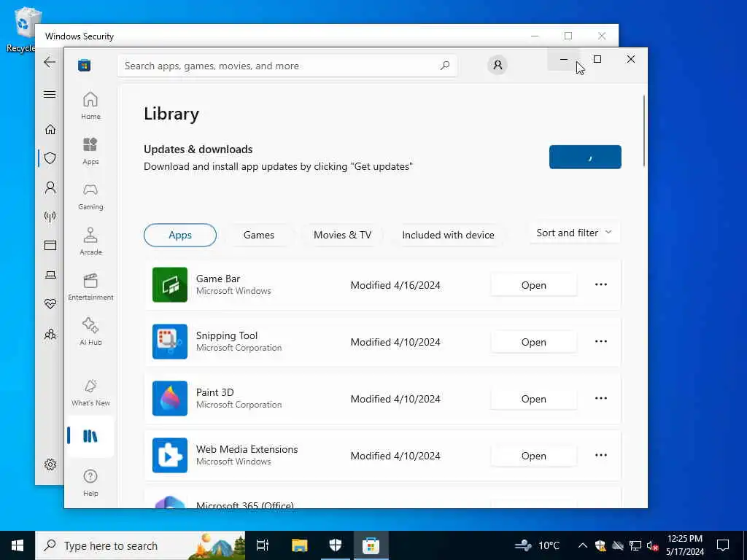Open Apps section in Store sidebar
This screenshot has width=747, height=560.
tap(90, 151)
